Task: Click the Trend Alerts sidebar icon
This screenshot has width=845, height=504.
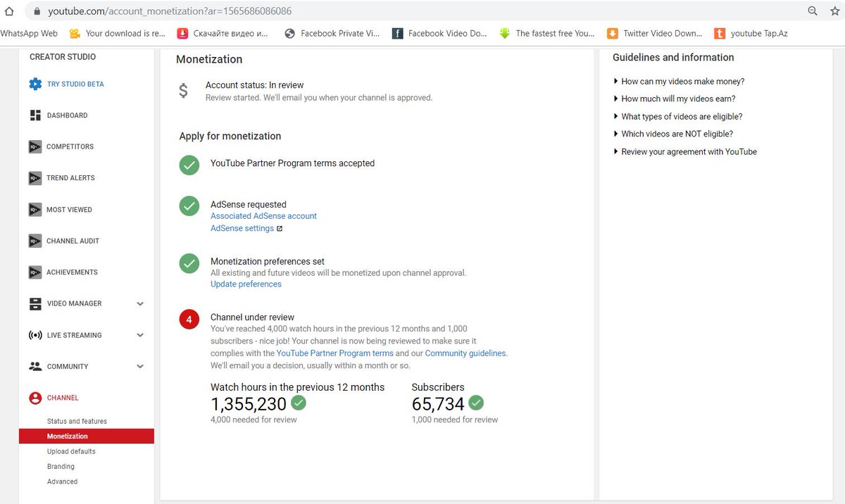Action: [x=35, y=178]
